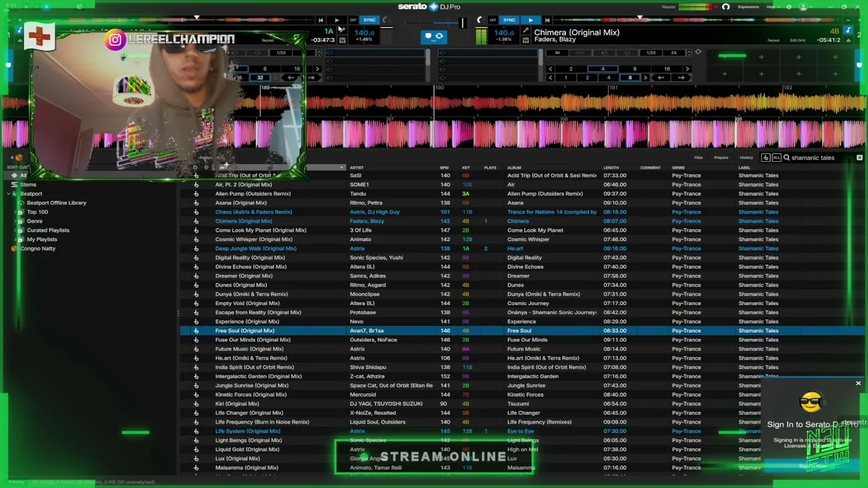Select the Congno Natty crate
The height and width of the screenshot is (488, 868).
pyautogui.click(x=37, y=249)
